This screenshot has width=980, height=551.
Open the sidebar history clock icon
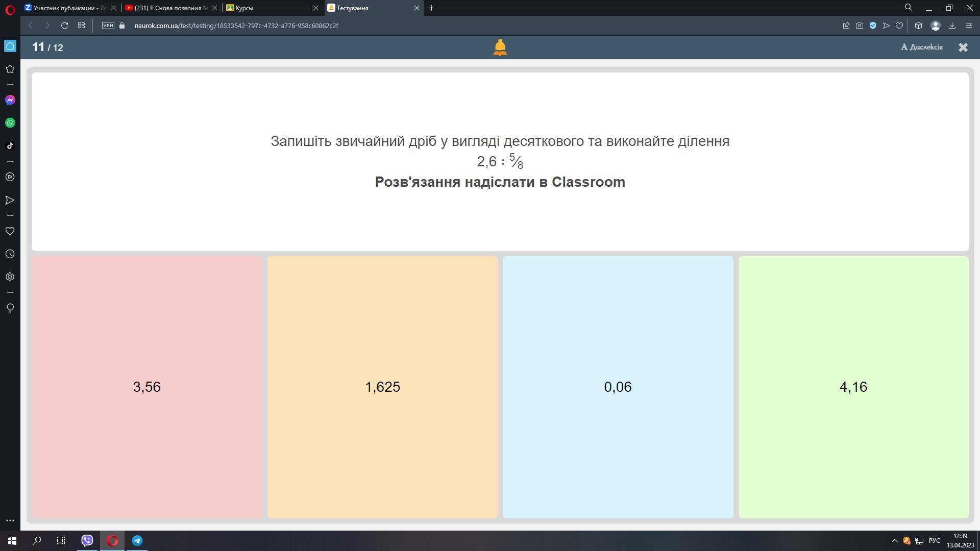coord(10,254)
